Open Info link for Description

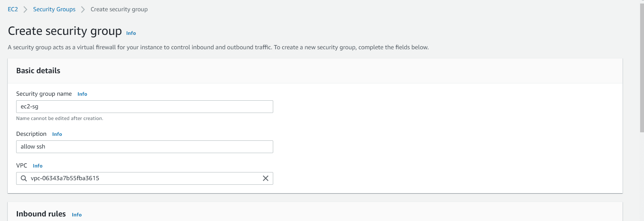pos(57,134)
